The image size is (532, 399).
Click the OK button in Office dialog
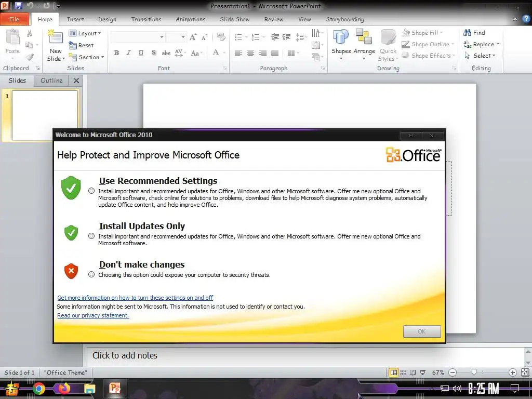[422, 331]
